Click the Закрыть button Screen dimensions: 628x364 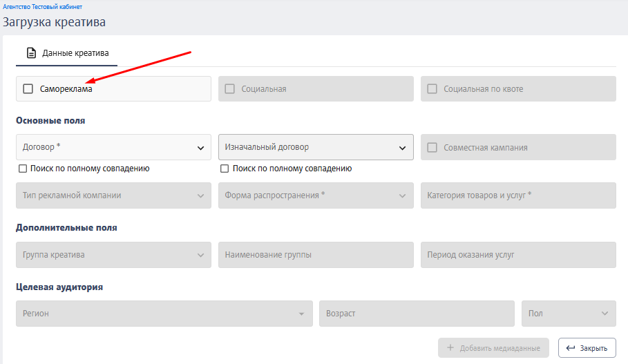(x=587, y=348)
